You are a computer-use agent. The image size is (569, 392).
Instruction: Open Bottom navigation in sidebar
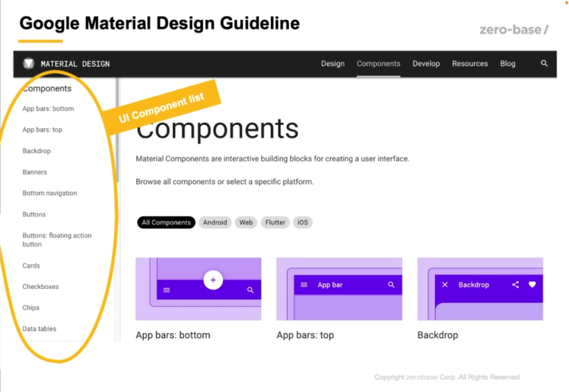click(50, 193)
